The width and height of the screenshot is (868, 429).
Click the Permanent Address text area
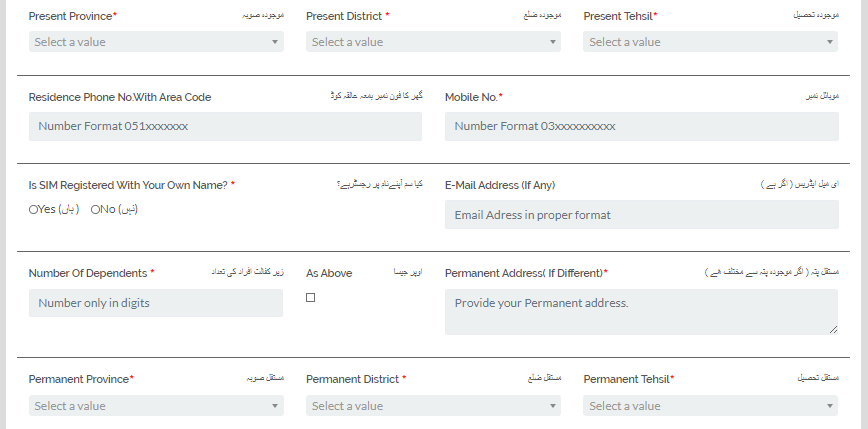click(641, 311)
